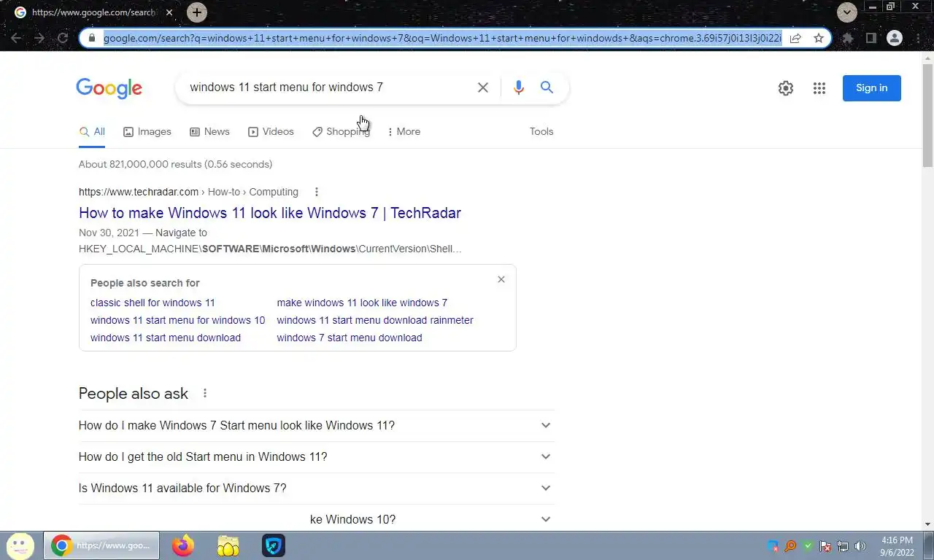The image size is (934, 560).
Task: Open the network tray icon
Action: (843, 546)
